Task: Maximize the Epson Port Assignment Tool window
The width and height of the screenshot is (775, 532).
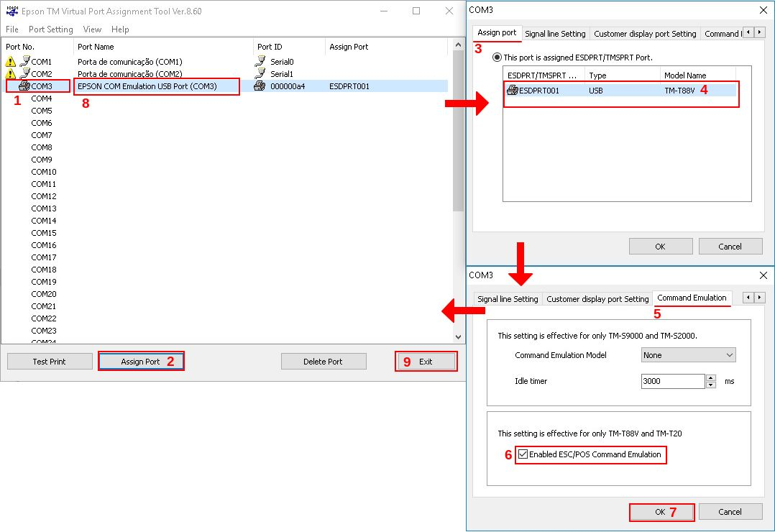Action: (416, 11)
